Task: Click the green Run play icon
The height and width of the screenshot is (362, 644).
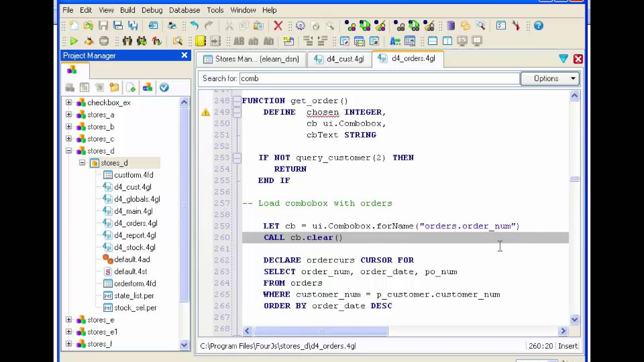Action: point(74,41)
